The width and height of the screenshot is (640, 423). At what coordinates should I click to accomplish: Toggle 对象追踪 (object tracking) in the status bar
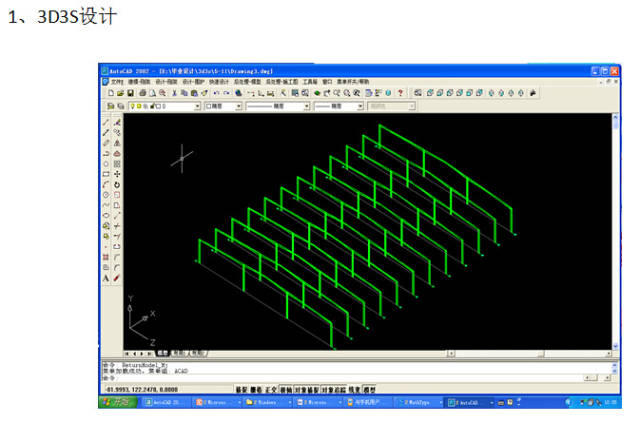(x=334, y=390)
